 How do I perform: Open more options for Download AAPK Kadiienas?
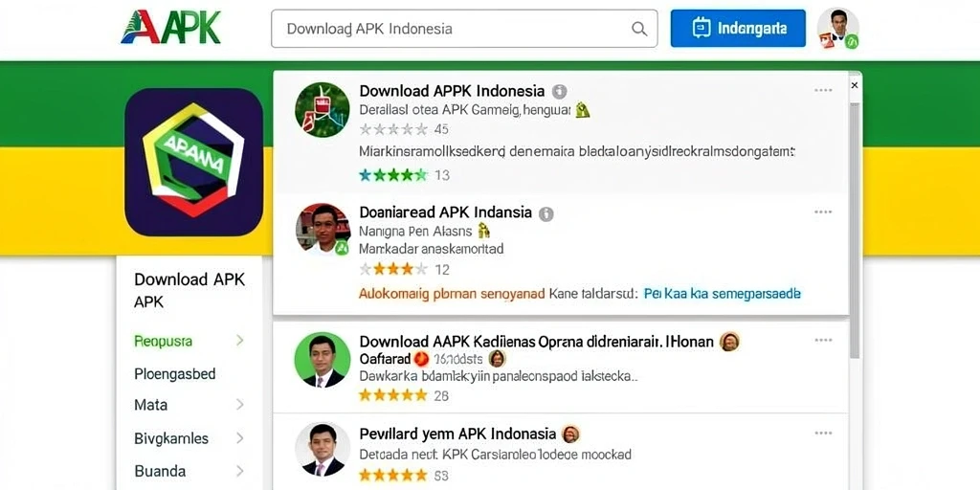tap(823, 340)
